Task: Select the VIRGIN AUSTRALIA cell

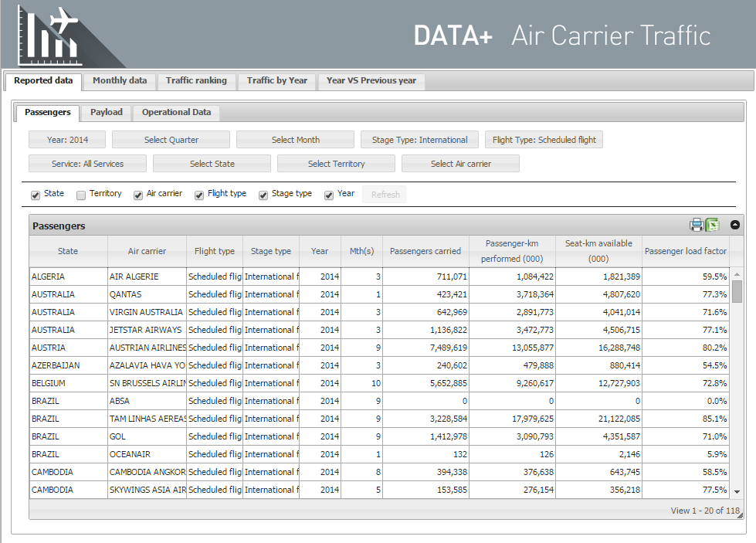Action: coord(147,313)
